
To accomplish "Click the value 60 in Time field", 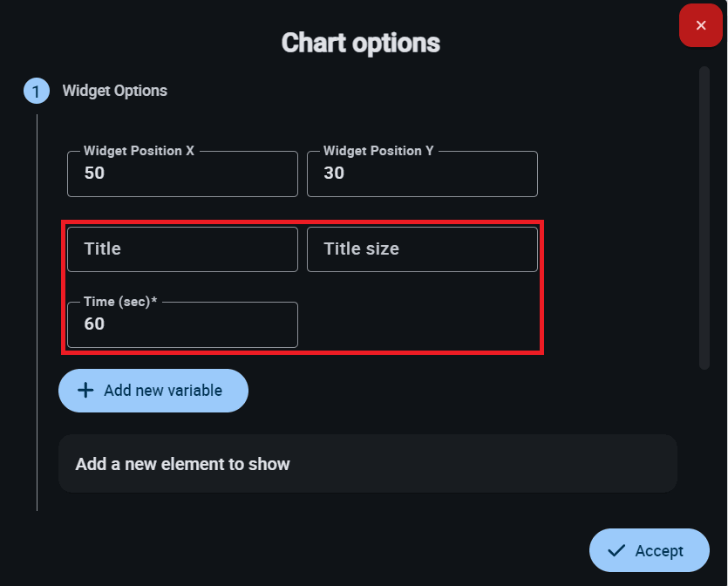I will point(94,324).
